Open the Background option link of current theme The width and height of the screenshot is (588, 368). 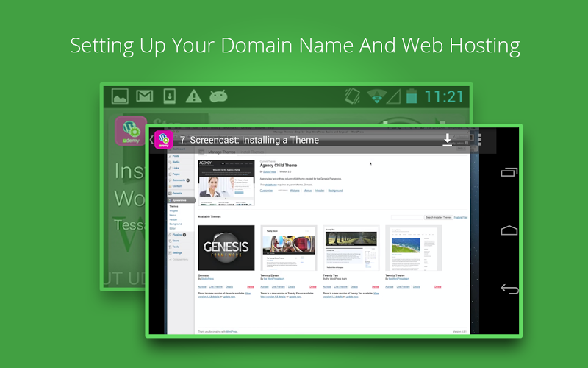(335, 191)
